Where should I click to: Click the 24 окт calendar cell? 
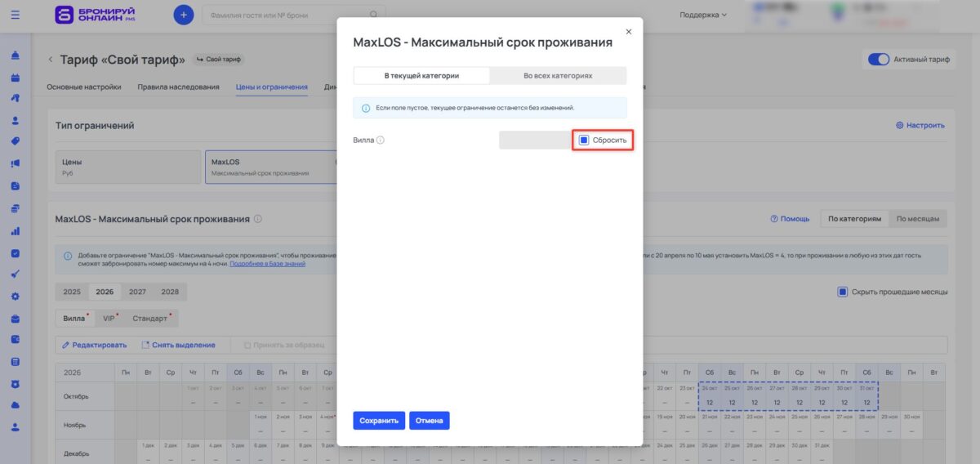click(710, 396)
